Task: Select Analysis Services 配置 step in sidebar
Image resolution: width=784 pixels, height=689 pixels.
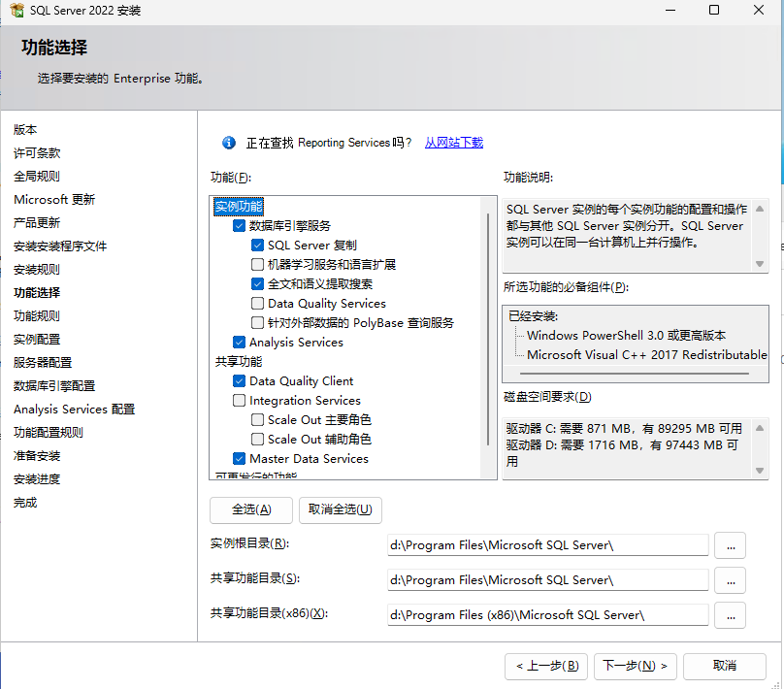Action: point(75,409)
